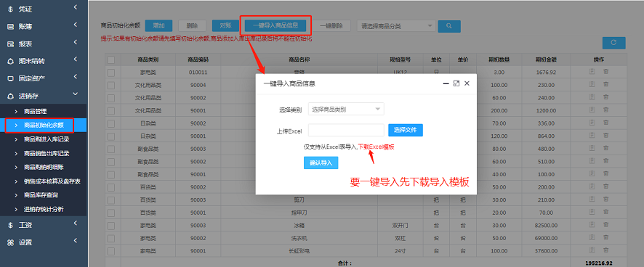644x267 pixels.
Task: Expand 期末结转 menu via its chevron
Action: point(75,59)
